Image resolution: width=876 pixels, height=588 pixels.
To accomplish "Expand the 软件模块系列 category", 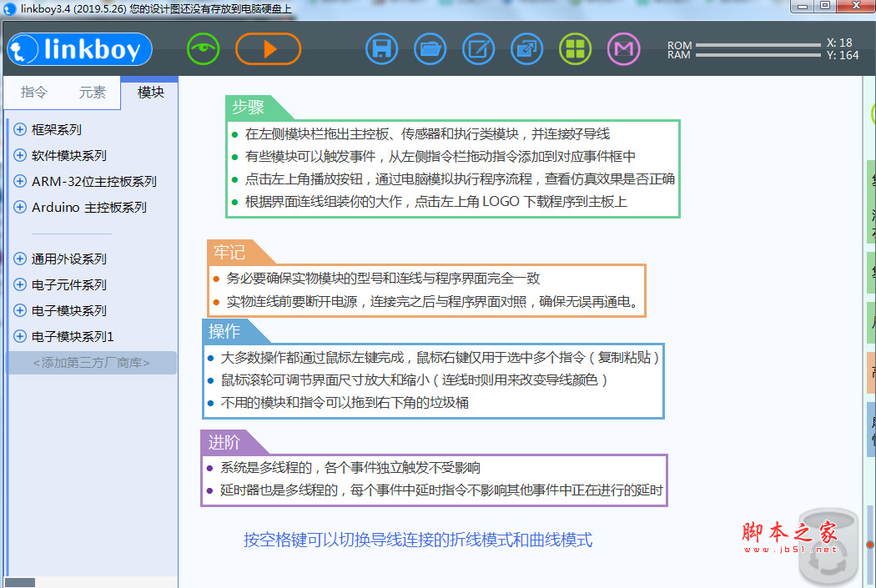I will 20,155.
